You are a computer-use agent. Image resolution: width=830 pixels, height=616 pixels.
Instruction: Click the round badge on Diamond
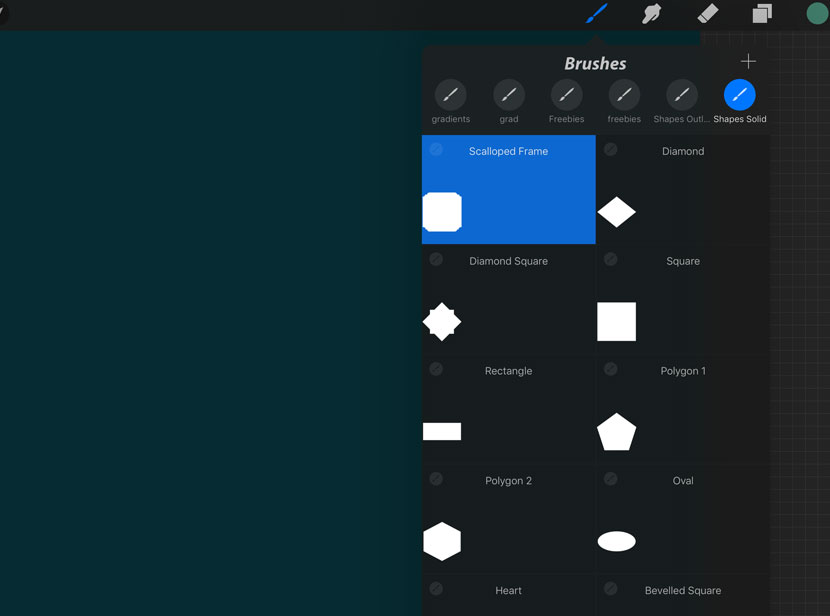[x=610, y=149]
